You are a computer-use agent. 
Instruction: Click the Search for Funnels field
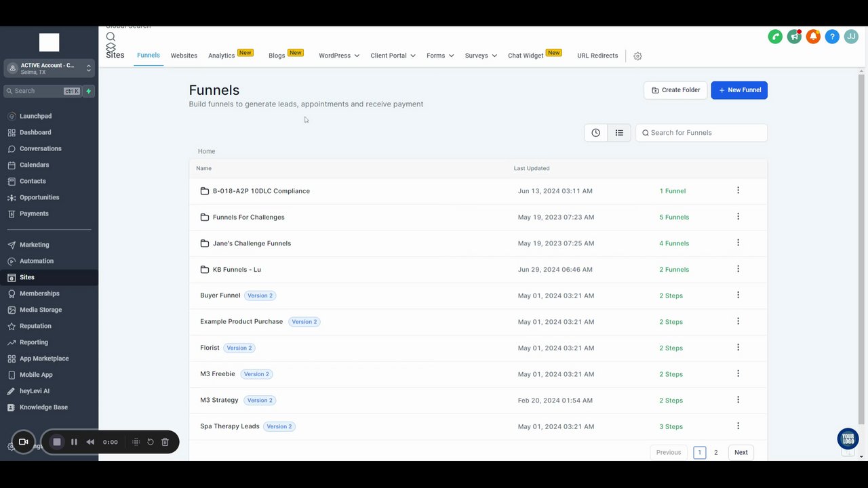[701, 133]
